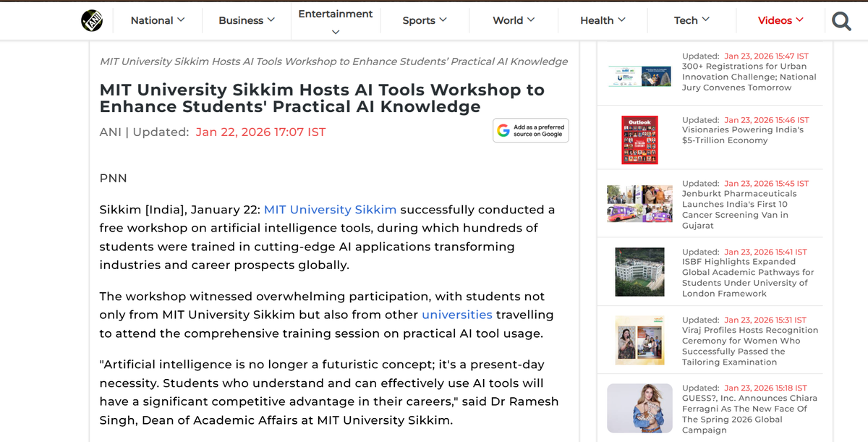The height and width of the screenshot is (442, 868).
Task: Click the PNN source label
Action: tap(113, 178)
